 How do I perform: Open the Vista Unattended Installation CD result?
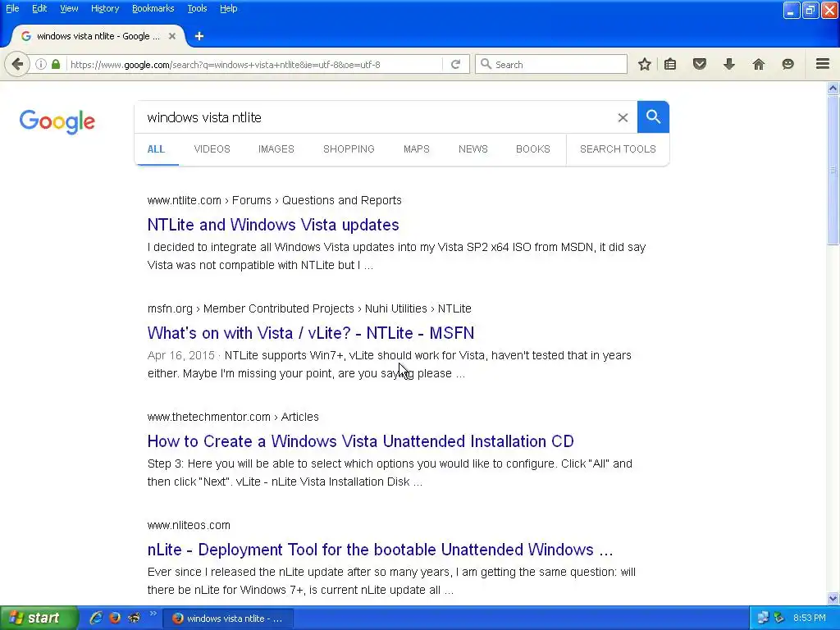tap(361, 441)
